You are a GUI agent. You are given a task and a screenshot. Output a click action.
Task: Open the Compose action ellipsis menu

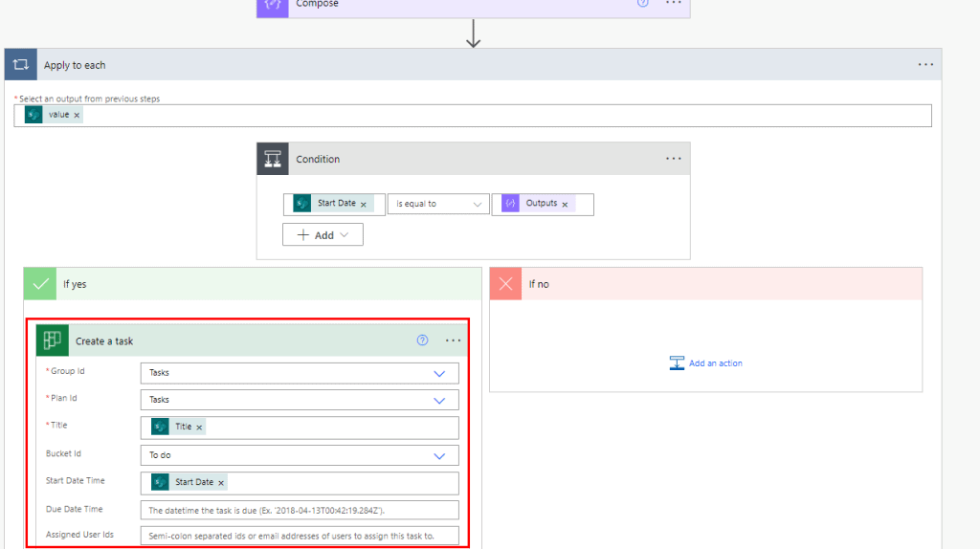pyautogui.click(x=673, y=3)
